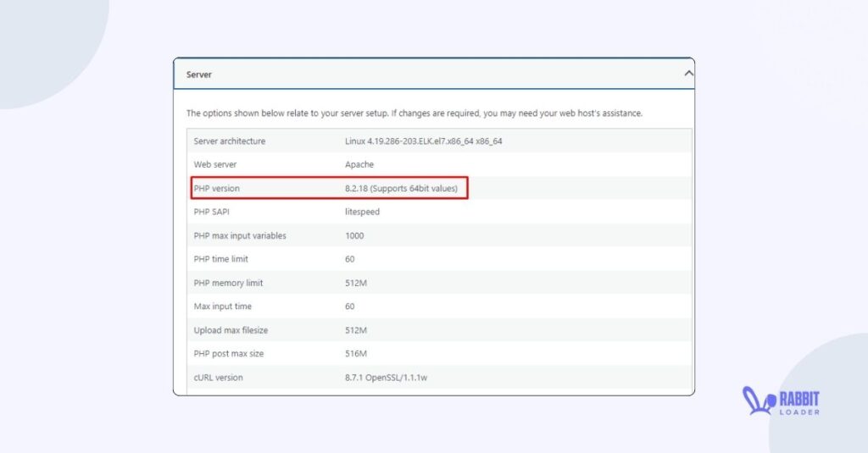The height and width of the screenshot is (453, 868).
Task: Select the Apache value
Action: tap(359, 164)
